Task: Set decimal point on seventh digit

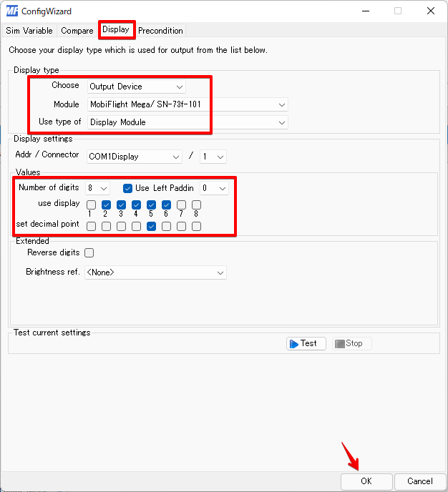Action: pos(182,226)
